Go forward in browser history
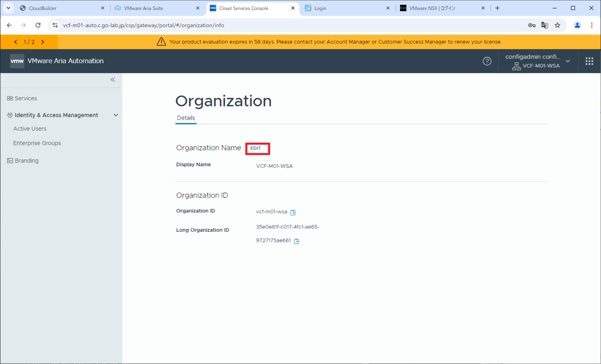 (x=24, y=25)
